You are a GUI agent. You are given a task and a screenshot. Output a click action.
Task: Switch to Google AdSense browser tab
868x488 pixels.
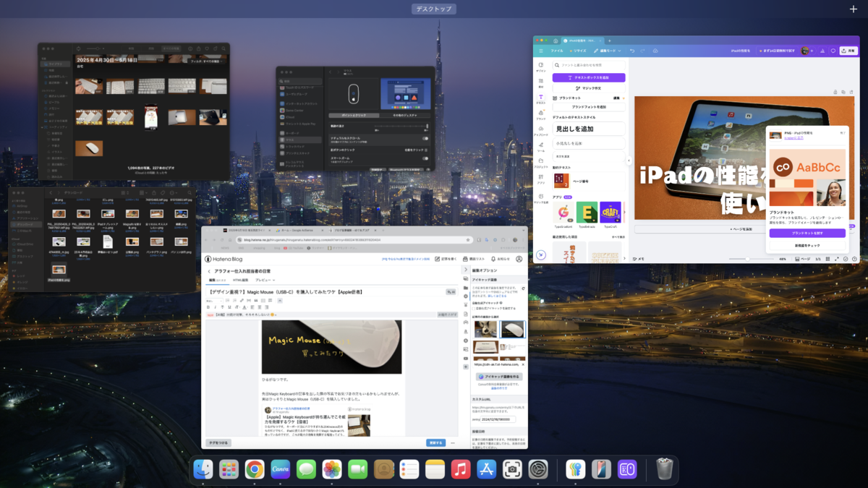tap(300, 230)
